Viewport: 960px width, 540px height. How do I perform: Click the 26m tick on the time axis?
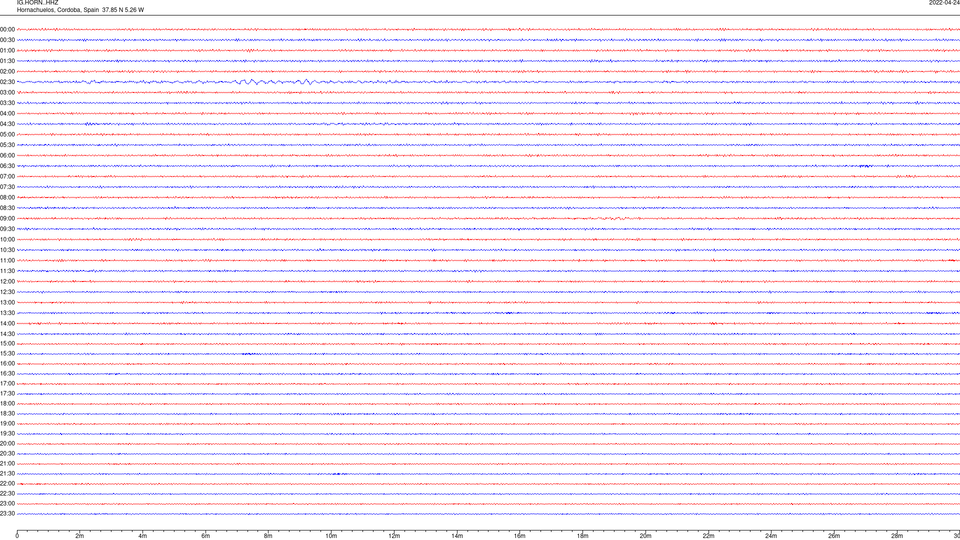coord(834,536)
